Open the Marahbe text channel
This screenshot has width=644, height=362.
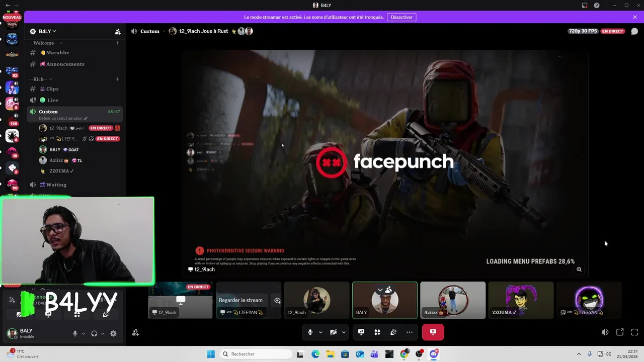click(75, 53)
